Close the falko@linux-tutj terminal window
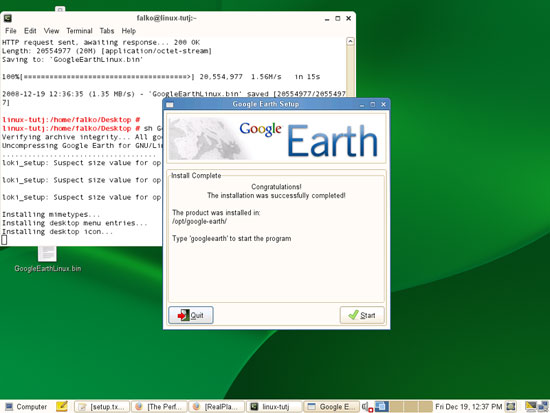Screen dimensions: 550x413 pyautogui.click(x=348, y=18)
